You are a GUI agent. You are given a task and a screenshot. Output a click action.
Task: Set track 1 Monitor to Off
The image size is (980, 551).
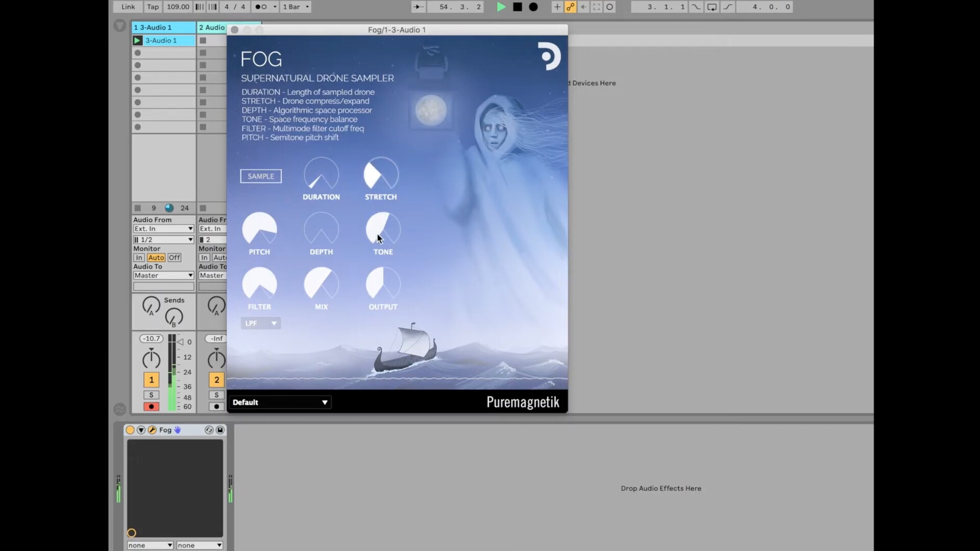(175, 258)
